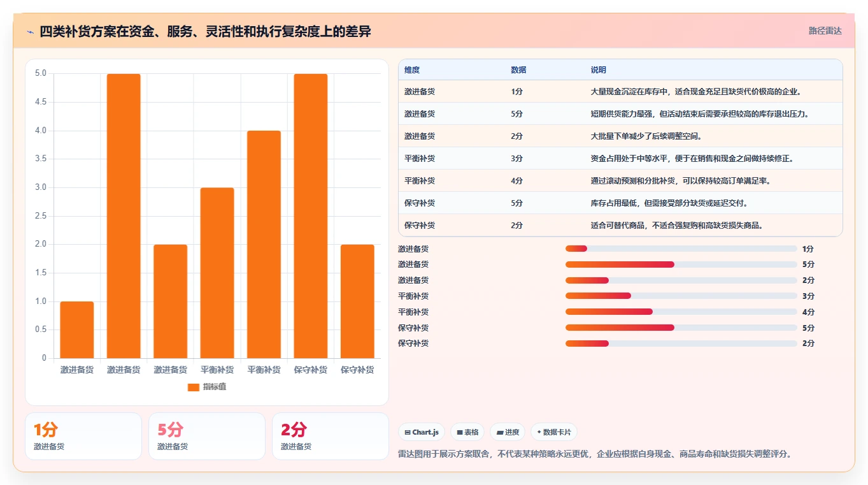Select the row about 大批量下单减少了后续调整空间

coord(620,136)
